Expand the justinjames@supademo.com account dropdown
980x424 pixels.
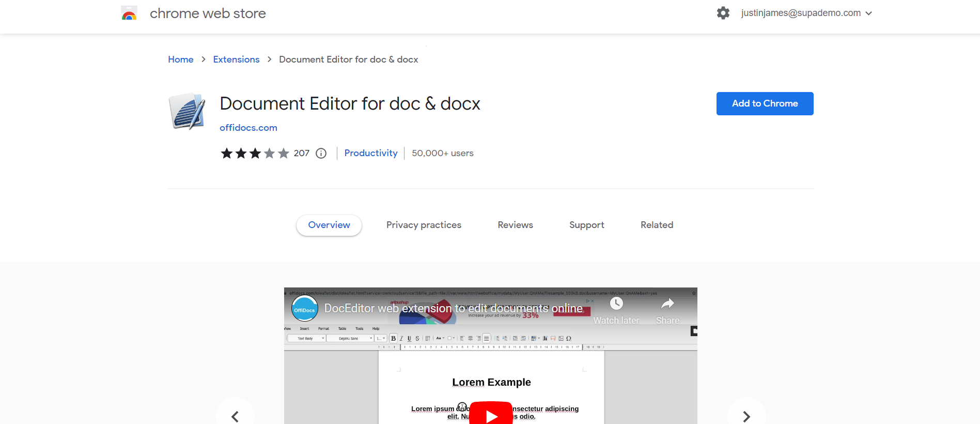tap(806, 13)
